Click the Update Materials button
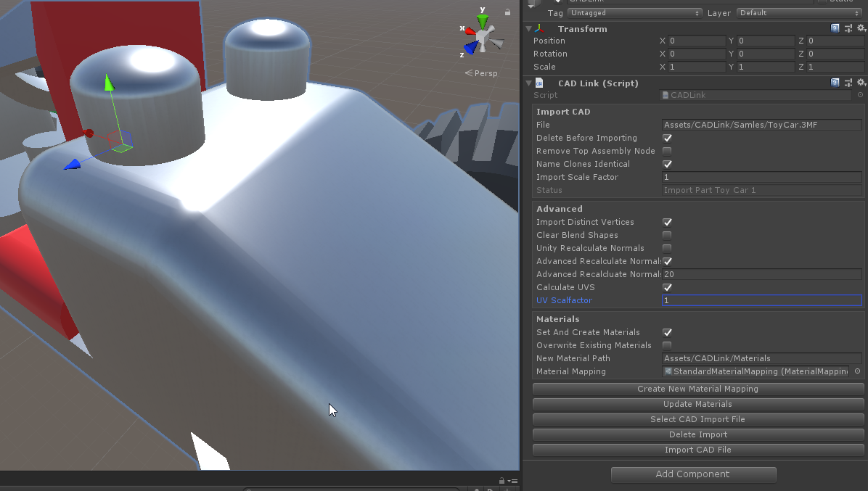 point(697,404)
